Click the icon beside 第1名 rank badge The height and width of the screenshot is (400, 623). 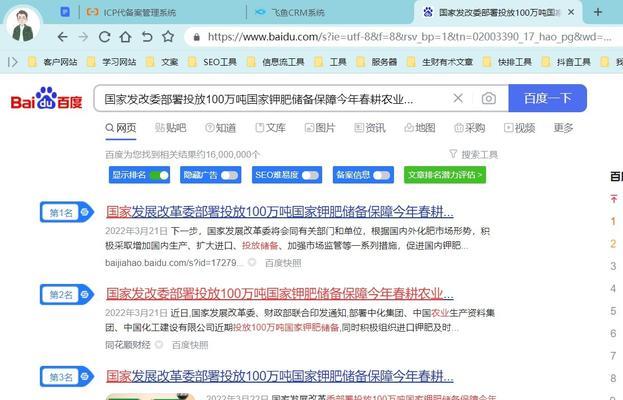tap(84, 212)
